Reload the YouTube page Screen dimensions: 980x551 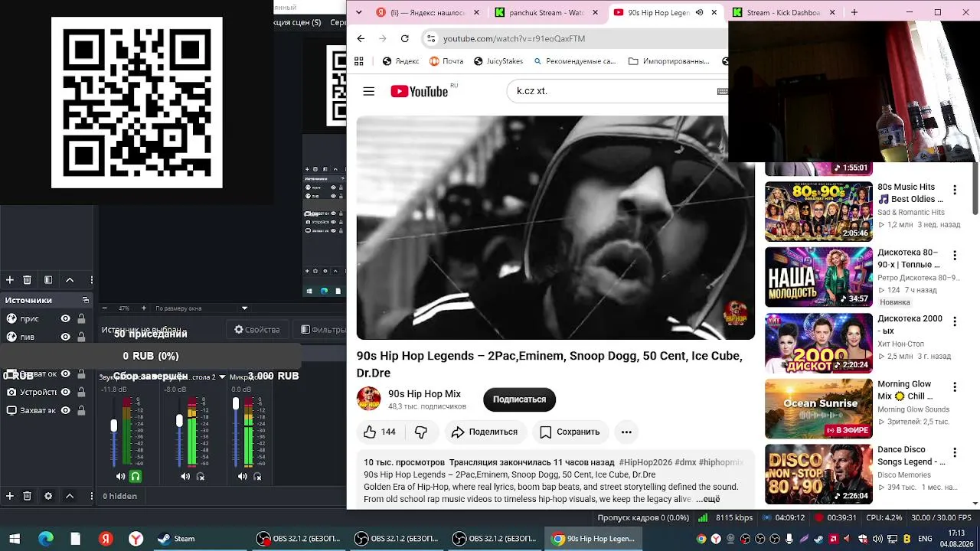404,38
